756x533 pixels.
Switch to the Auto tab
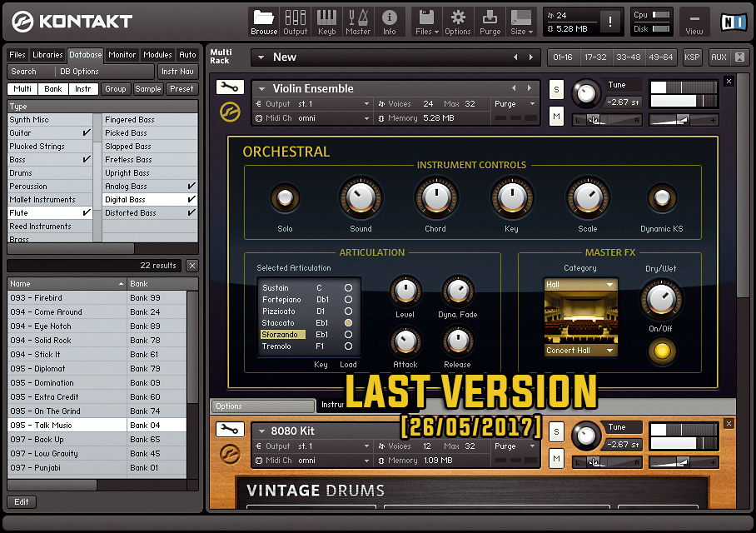coord(187,54)
